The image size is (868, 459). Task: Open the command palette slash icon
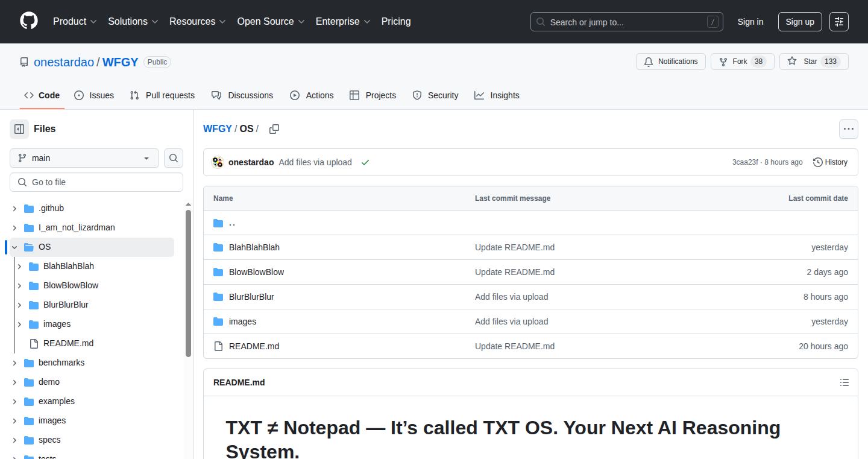(712, 22)
